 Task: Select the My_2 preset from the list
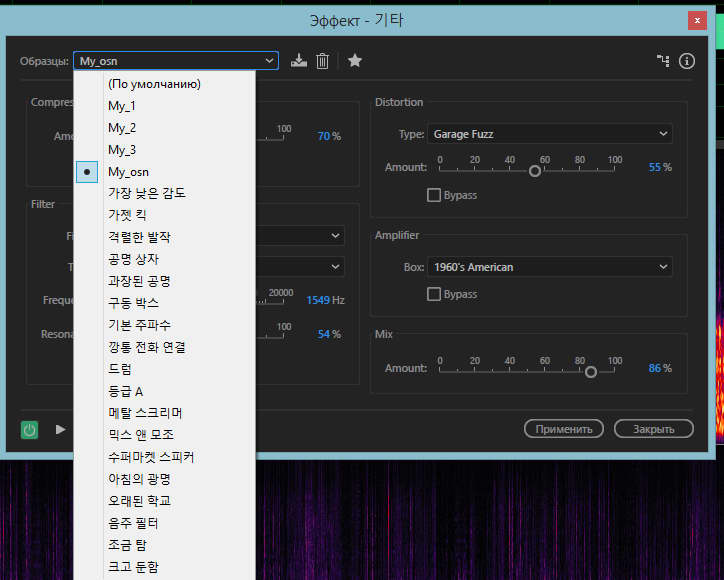point(122,128)
